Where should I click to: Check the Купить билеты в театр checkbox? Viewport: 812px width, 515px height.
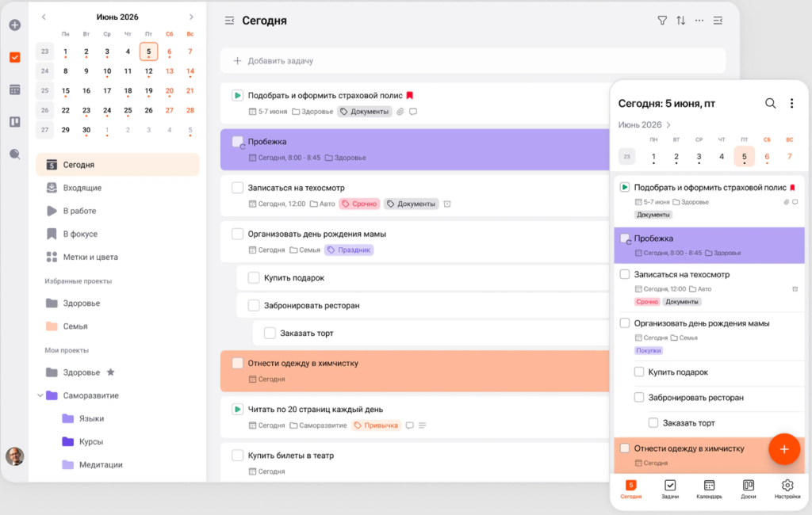pyautogui.click(x=237, y=456)
